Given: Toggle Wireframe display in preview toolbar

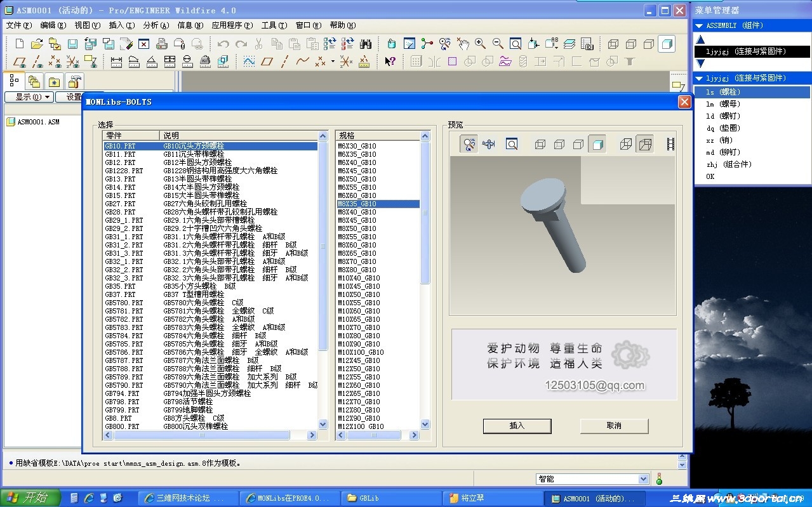Looking at the screenshot, I should coord(540,144).
